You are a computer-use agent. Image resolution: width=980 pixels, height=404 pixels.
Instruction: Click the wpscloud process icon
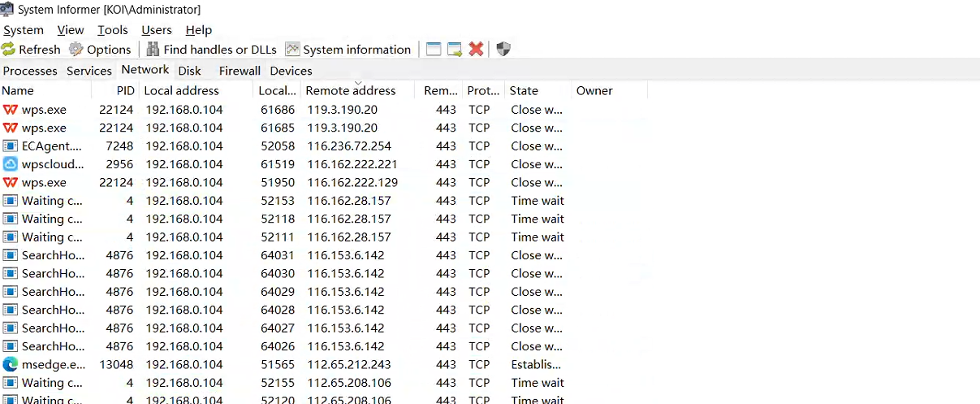pyautogui.click(x=10, y=164)
